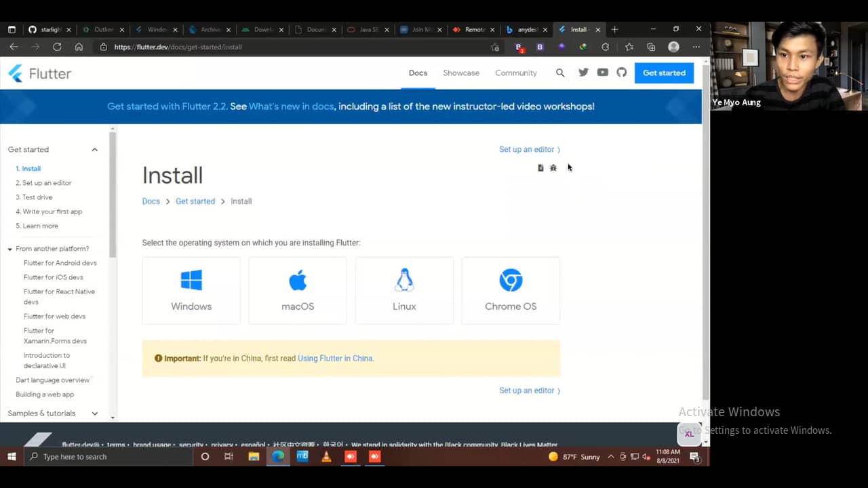Open the browser profile avatar

[x=673, y=47]
